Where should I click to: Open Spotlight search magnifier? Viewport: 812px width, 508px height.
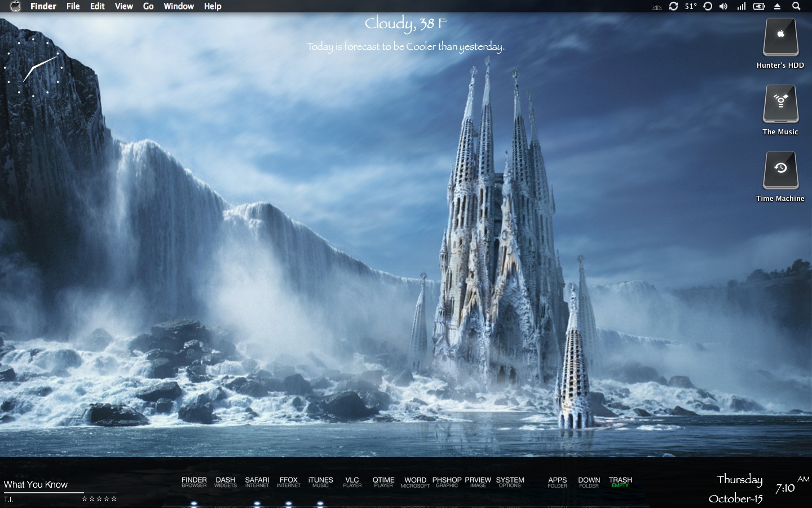[x=796, y=6]
